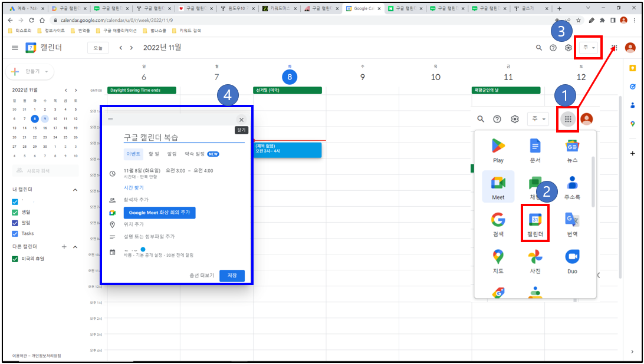
Task: Uncheck the 생일 calendar
Action: point(15,211)
